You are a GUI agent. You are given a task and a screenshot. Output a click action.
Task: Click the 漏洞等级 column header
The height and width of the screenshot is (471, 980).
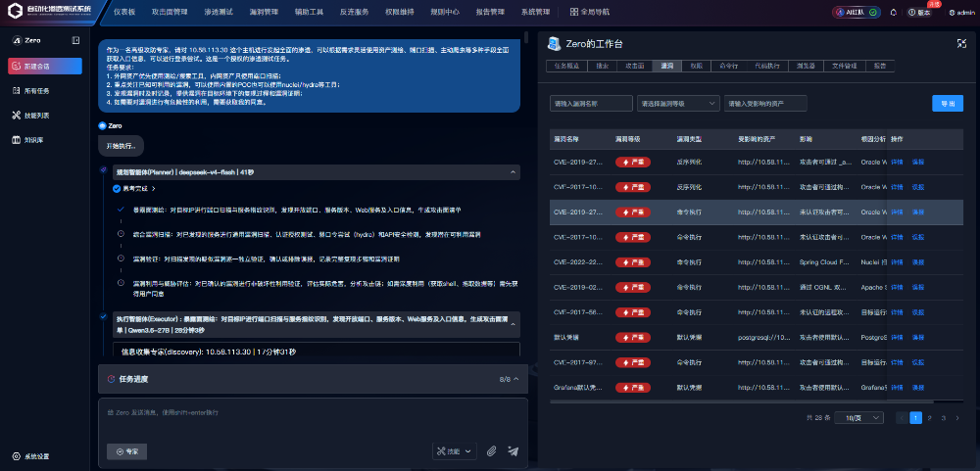627,138
